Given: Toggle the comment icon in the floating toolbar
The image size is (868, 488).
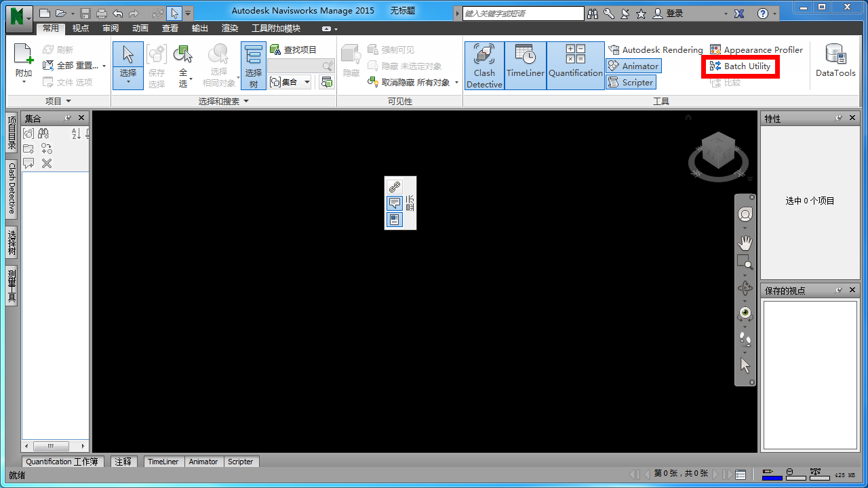Looking at the screenshot, I should (x=395, y=203).
